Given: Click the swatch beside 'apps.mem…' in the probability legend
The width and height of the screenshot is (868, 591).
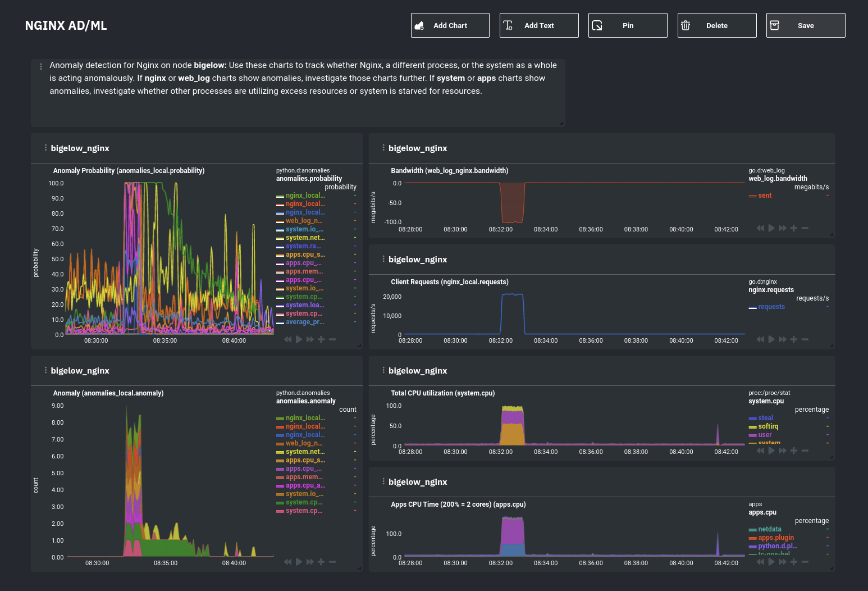Looking at the screenshot, I should [280, 271].
